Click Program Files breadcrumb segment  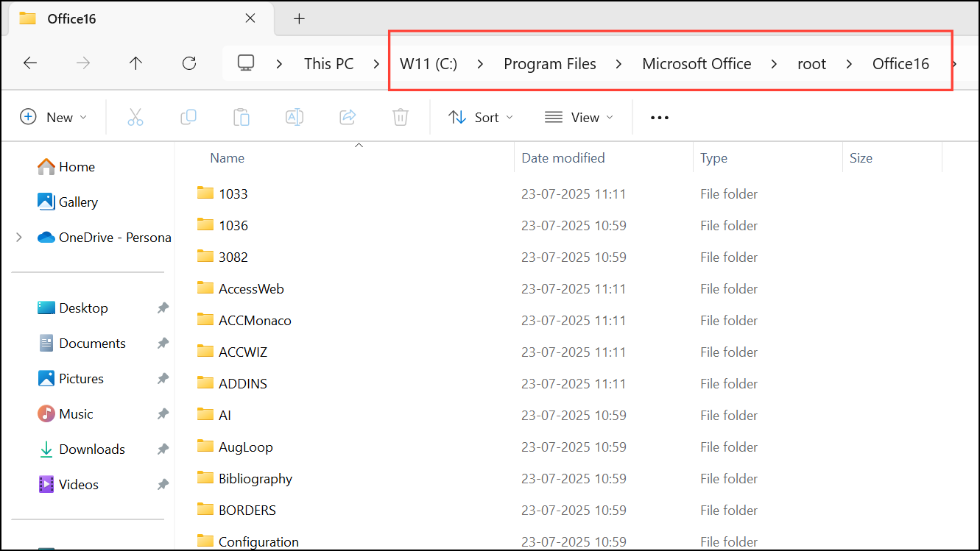click(550, 64)
